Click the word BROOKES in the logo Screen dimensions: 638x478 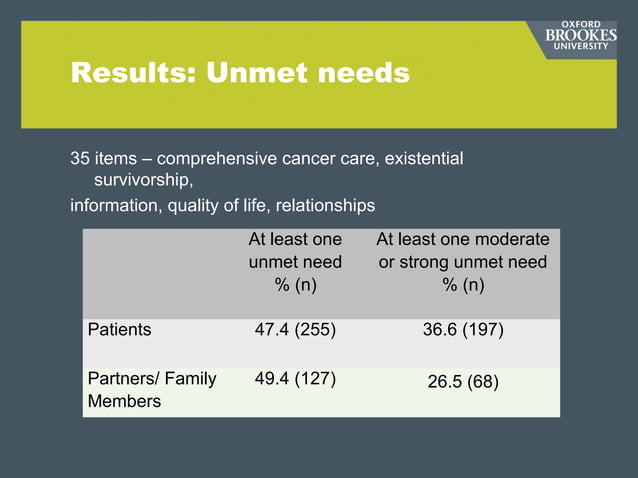[x=580, y=36]
